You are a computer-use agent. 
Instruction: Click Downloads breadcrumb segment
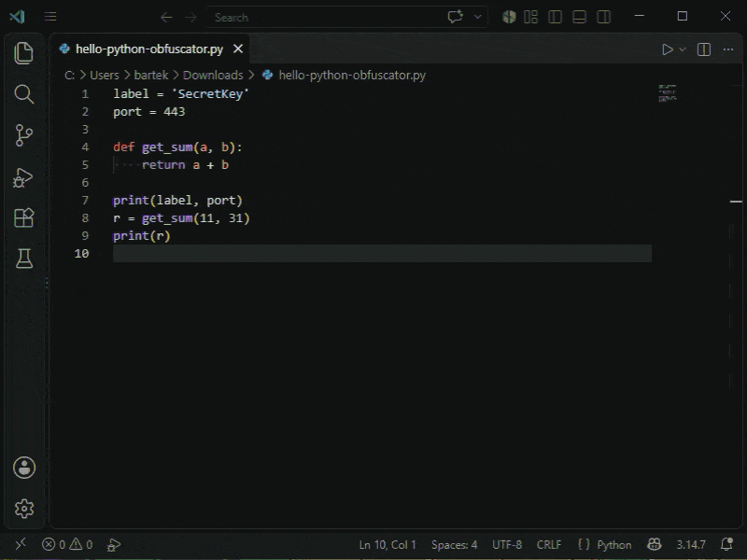pos(213,76)
